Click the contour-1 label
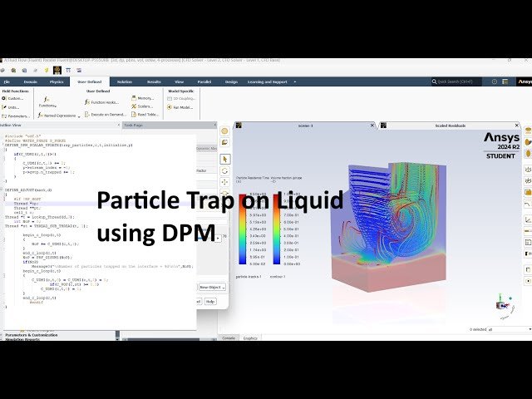Viewport: 532px width, 399px height. [x=278, y=277]
